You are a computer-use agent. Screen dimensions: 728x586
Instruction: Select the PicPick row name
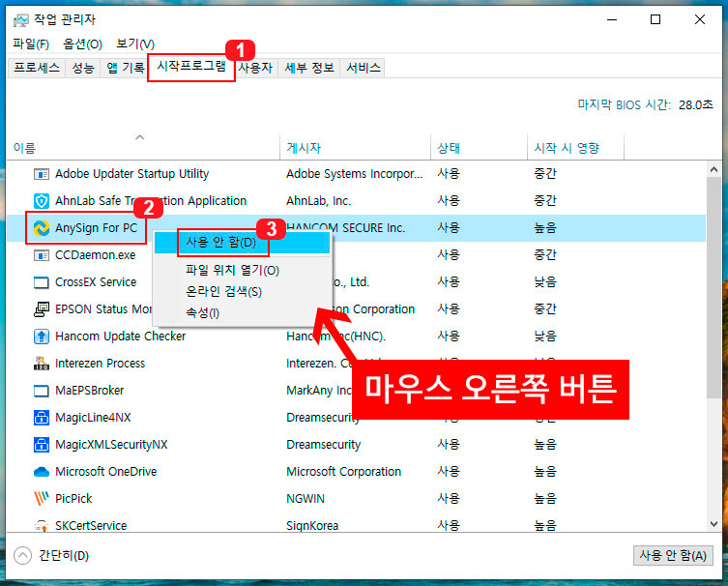click(73, 499)
